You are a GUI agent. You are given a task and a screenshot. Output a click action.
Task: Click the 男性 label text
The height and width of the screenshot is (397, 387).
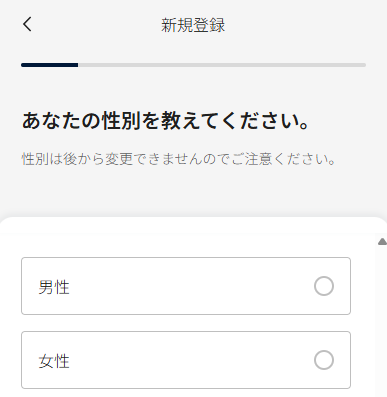(x=54, y=287)
